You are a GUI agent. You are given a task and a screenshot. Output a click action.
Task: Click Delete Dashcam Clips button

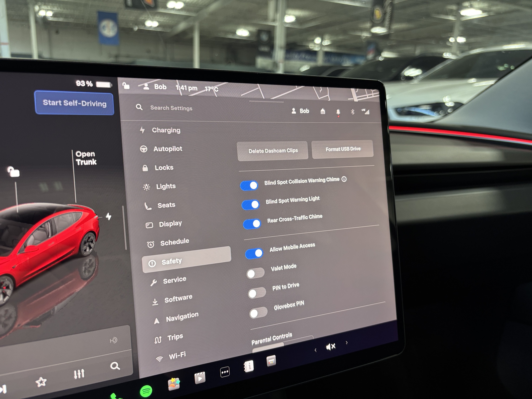pyautogui.click(x=273, y=151)
